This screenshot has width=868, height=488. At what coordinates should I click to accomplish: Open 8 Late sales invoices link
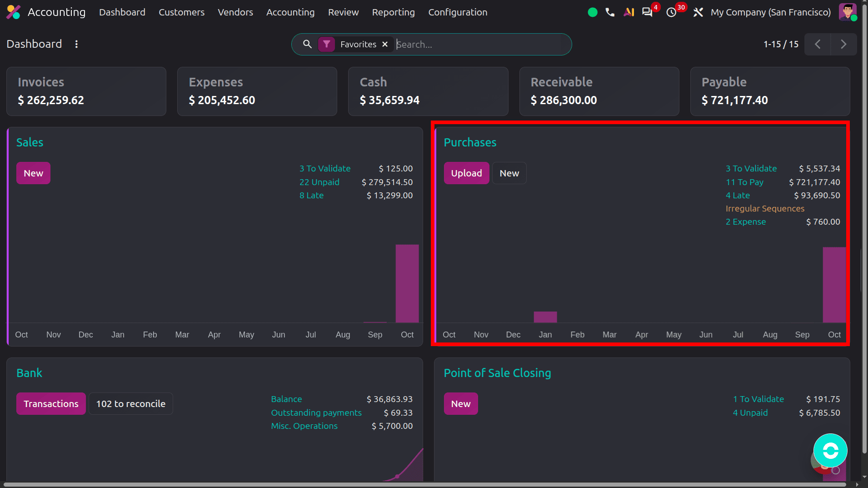pyautogui.click(x=311, y=195)
